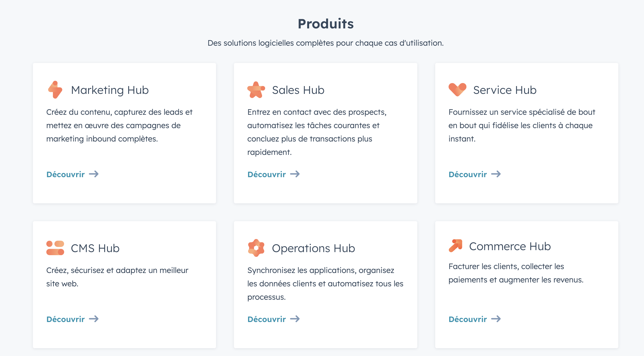The image size is (644, 356).
Task: Open Découvrir link for Sales Hub
Action: tap(266, 174)
